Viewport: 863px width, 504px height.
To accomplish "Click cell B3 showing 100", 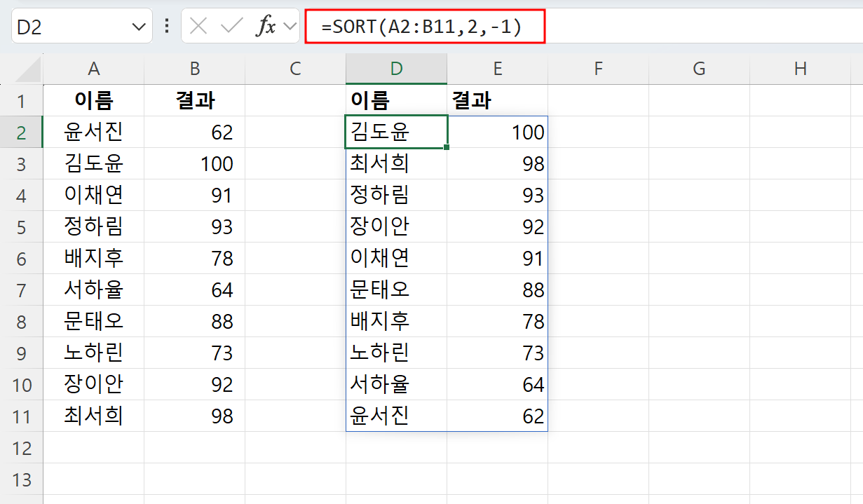I will (x=195, y=163).
